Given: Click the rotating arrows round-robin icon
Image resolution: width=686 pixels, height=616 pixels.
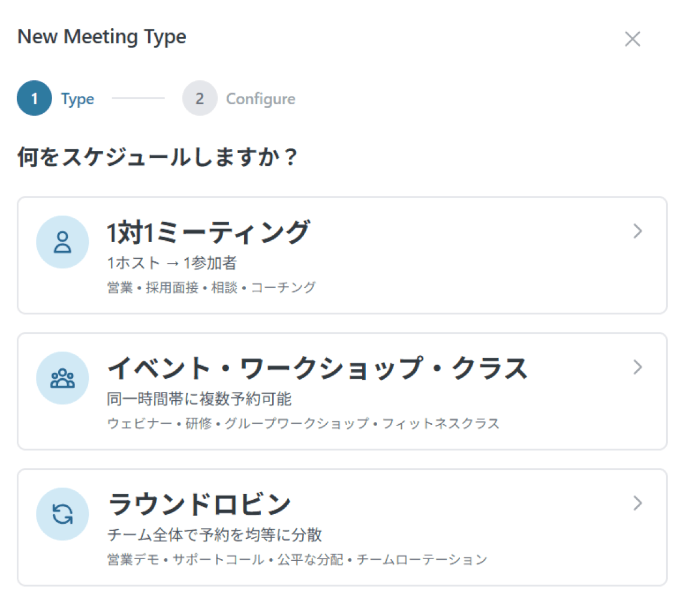Looking at the screenshot, I should pos(62,514).
